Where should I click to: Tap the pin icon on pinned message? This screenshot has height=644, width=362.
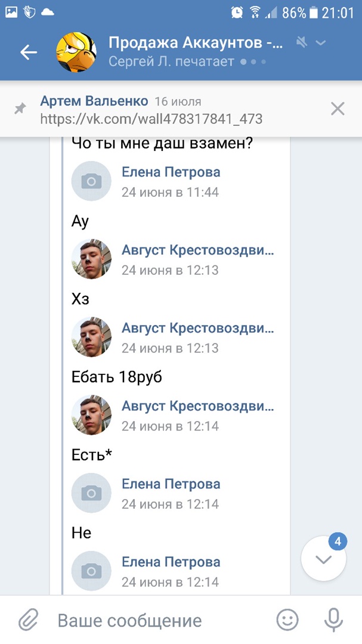tap(20, 109)
